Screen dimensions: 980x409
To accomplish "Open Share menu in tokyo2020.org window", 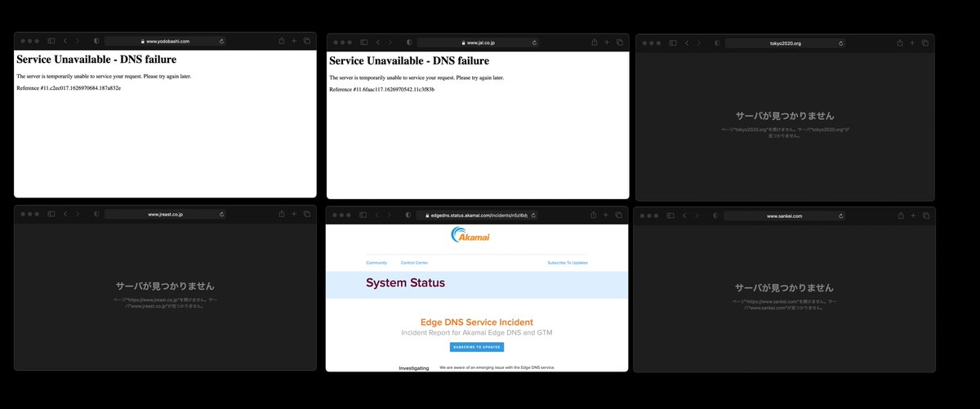I will click(x=900, y=42).
